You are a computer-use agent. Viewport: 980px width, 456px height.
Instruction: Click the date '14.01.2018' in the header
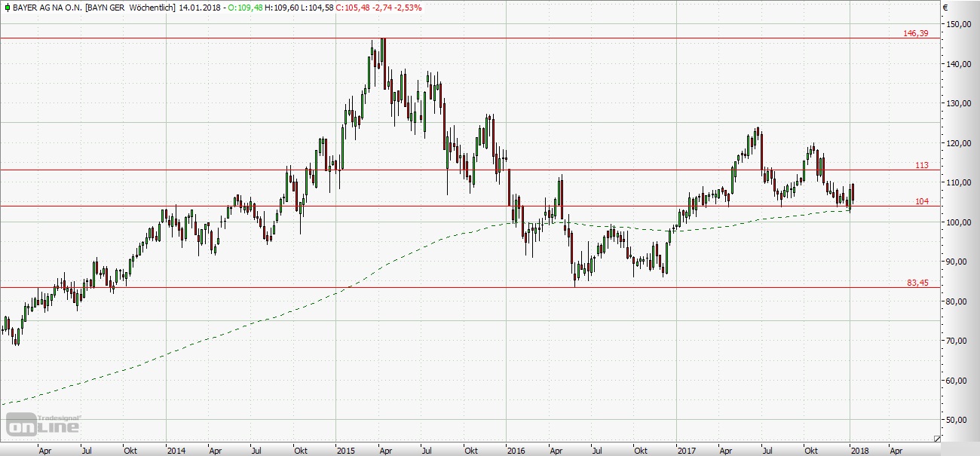(x=200, y=8)
